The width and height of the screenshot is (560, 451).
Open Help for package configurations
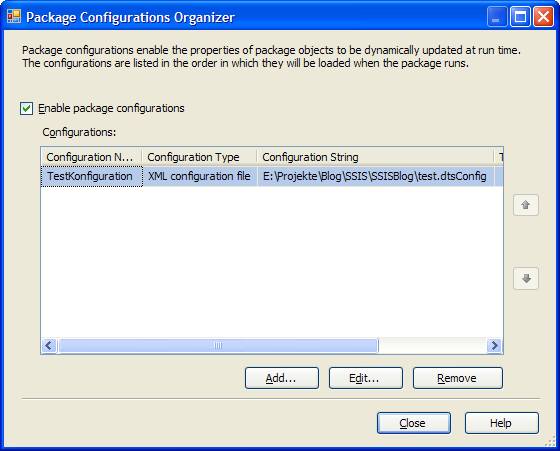501,423
